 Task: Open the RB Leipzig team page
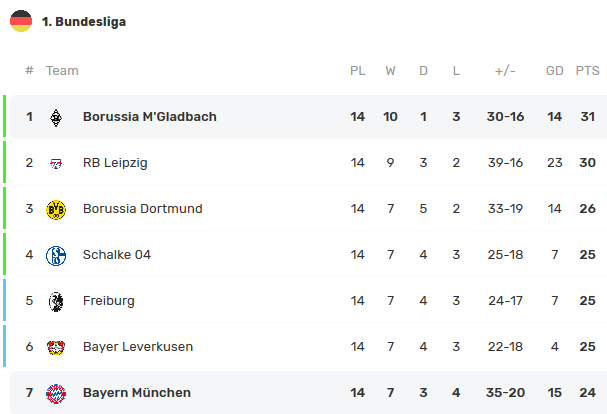pyautogui.click(x=115, y=163)
